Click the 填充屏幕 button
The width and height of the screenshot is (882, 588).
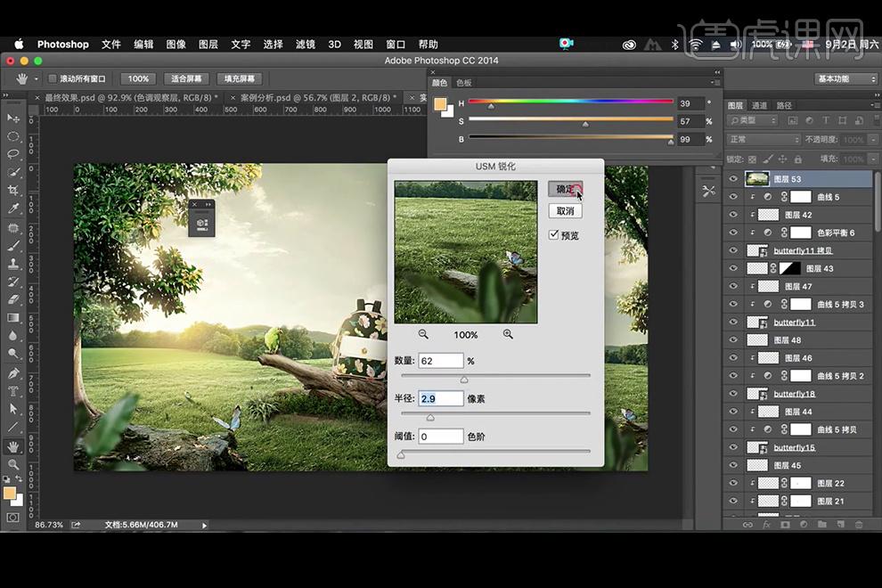pos(240,78)
